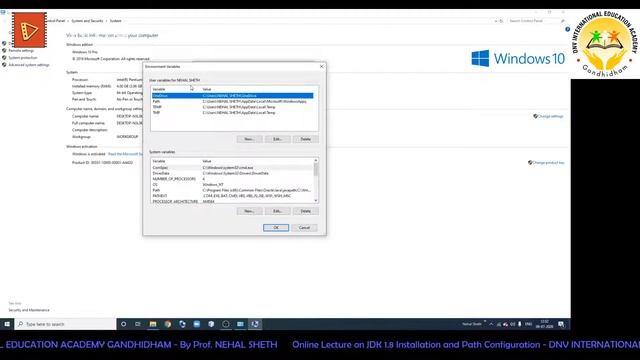This screenshot has height=360, width=640.
Task: Select the Path user variable row
Action: click(233, 101)
